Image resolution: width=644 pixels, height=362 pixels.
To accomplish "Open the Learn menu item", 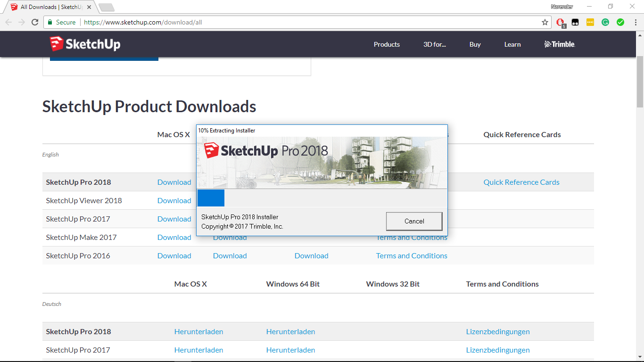I will pos(512,44).
